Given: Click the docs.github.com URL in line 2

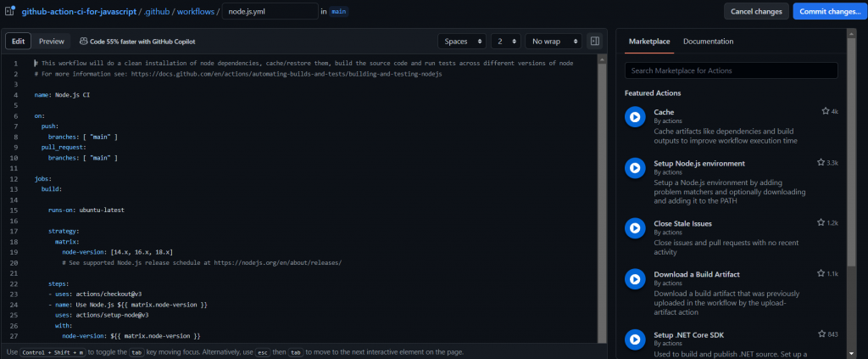Looking at the screenshot, I should point(287,74).
